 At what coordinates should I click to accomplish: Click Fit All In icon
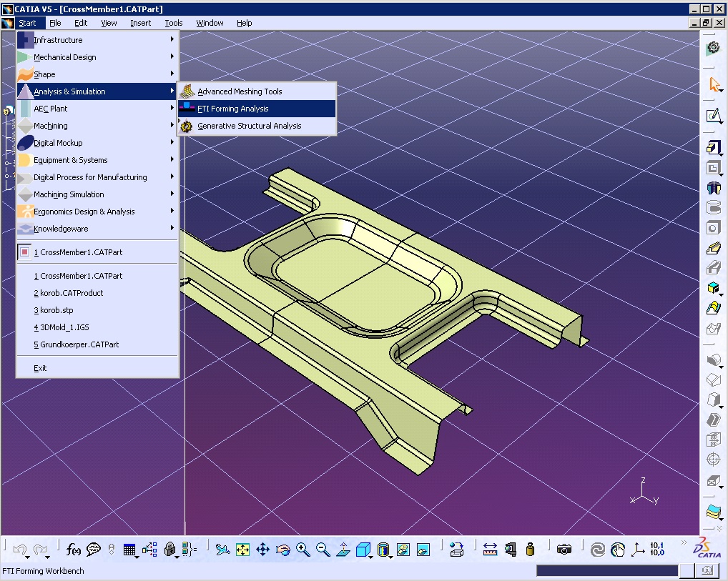[242, 550]
